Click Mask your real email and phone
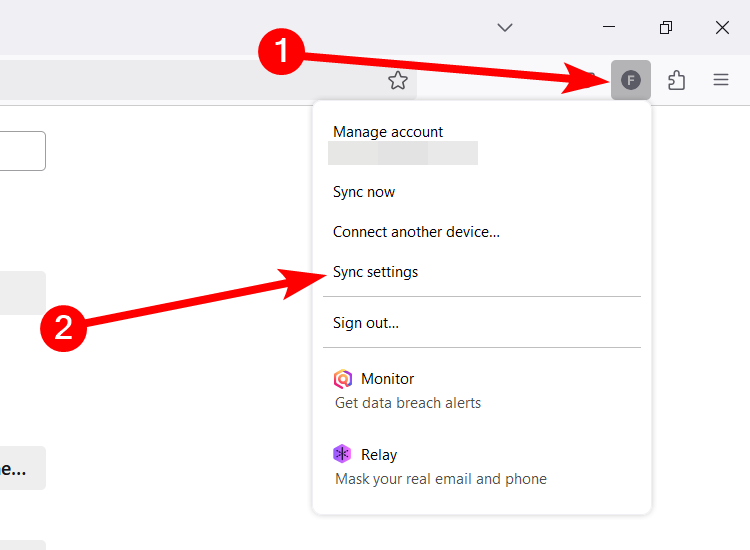 click(441, 479)
